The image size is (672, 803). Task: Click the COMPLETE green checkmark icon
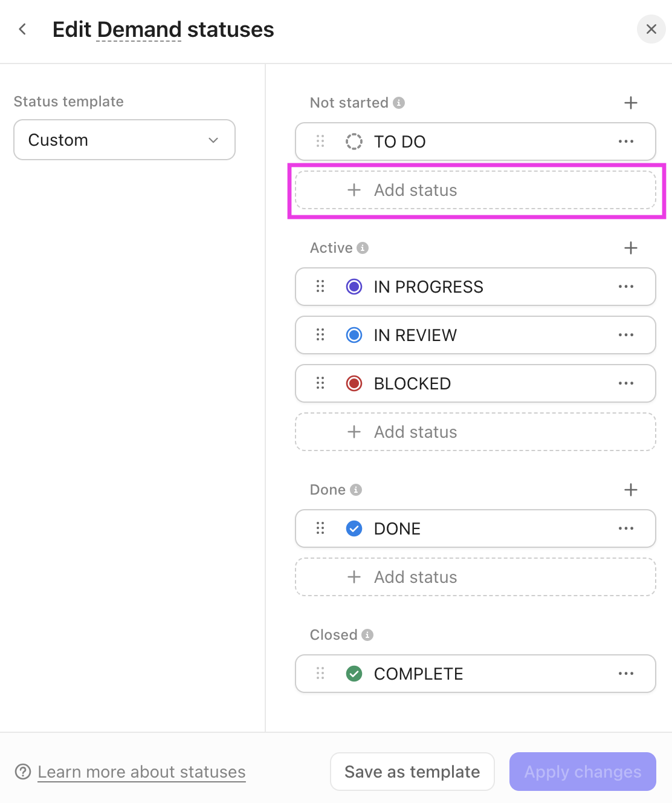tap(354, 674)
